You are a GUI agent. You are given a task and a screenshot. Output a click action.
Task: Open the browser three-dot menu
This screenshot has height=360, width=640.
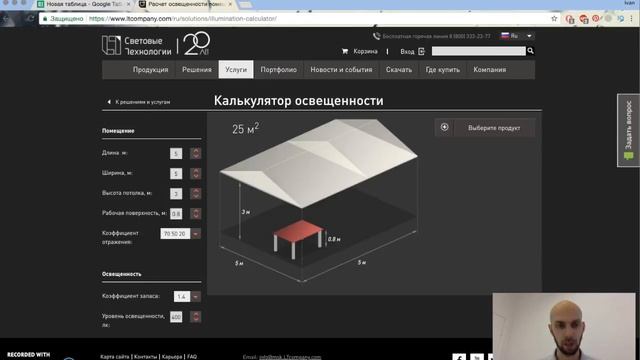click(631, 19)
